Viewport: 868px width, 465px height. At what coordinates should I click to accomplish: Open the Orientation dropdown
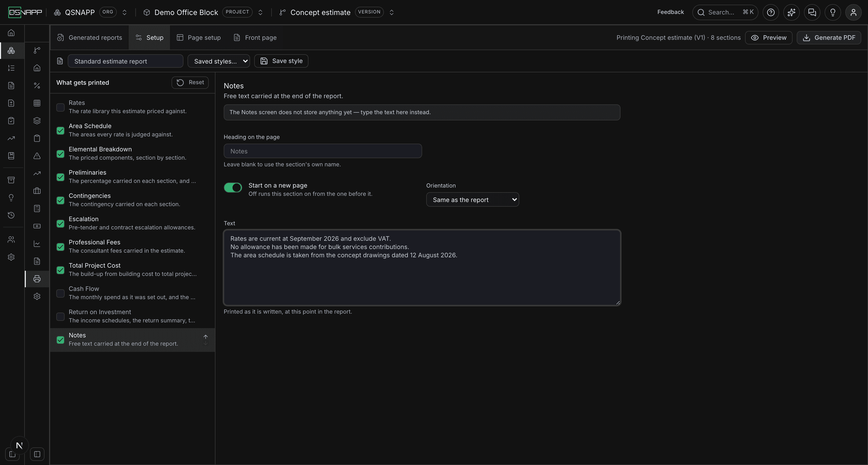pos(472,199)
